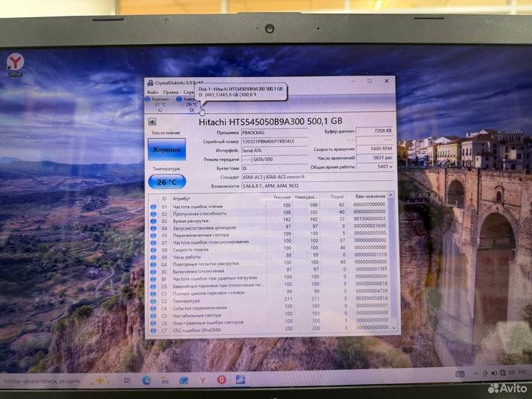
Task: Go to previous disk with arrow button
Action: [x=152, y=122]
